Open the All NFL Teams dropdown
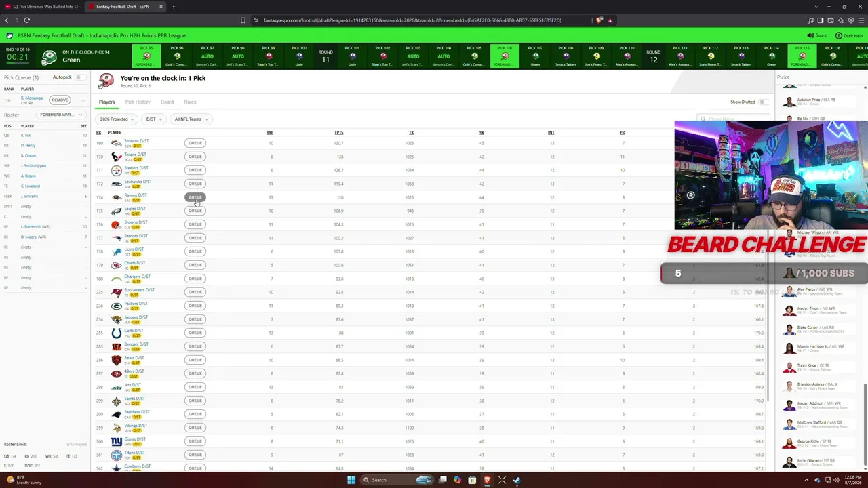868x488 pixels. (x=191, y=119)
